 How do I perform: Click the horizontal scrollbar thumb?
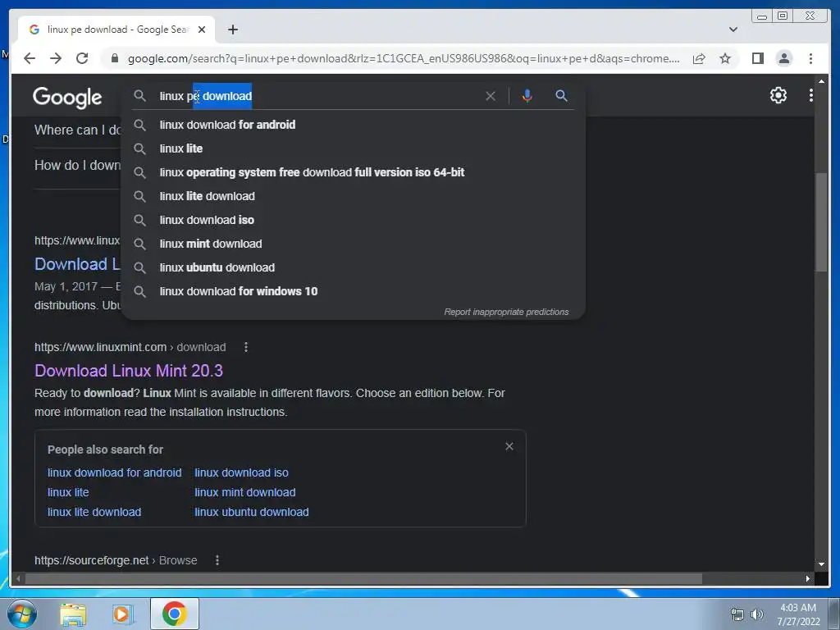(x=363, y=578)
